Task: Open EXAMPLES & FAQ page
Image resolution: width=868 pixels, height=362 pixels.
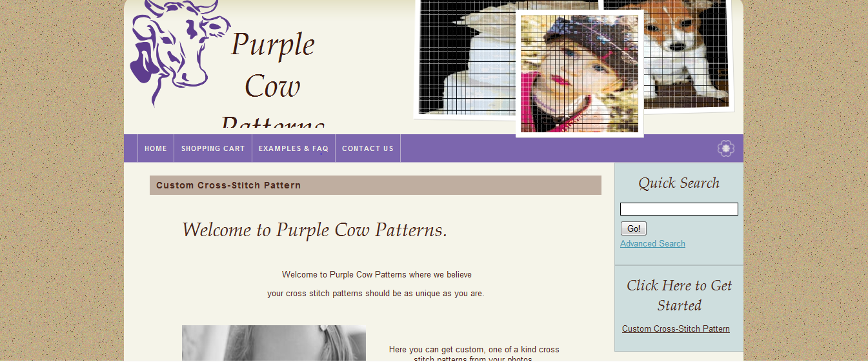Action: click(294, 148)
